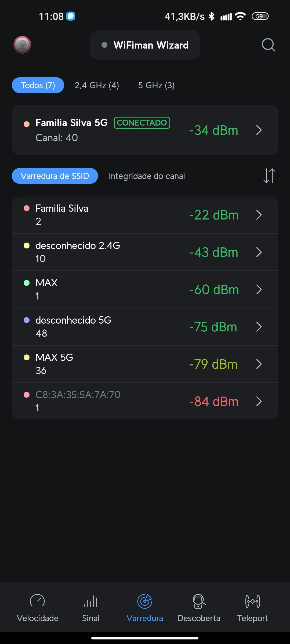Tap the sort arrows icon
This screenshot has width=290, height=644.
[x=269, y=176]
